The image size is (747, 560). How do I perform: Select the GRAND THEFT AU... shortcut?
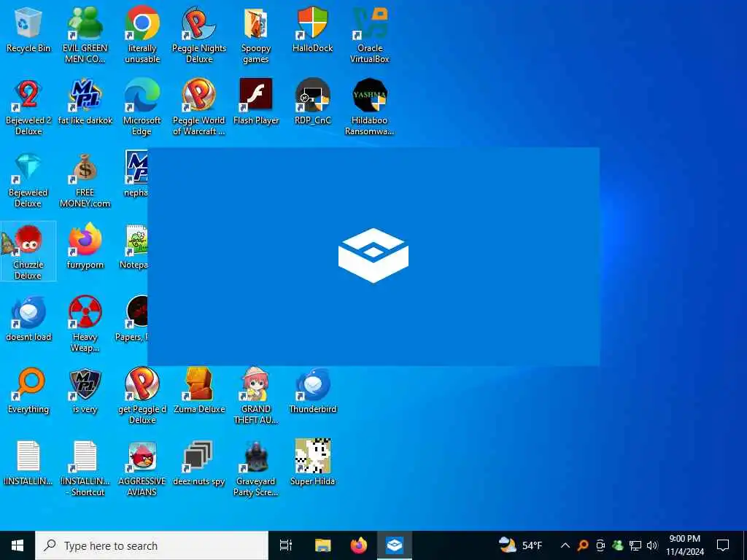click(256, 395)
